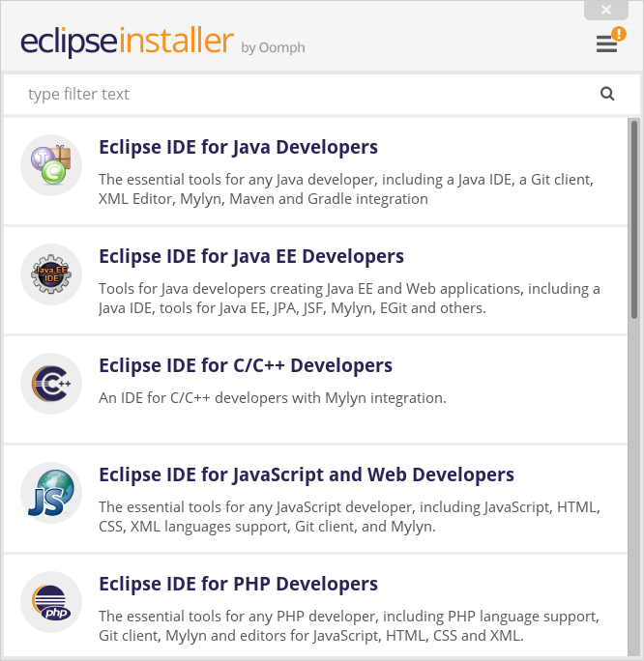Click PHP description mentioning PHP language support
This screenshot has width=644, height=661.
pos(349,626)
